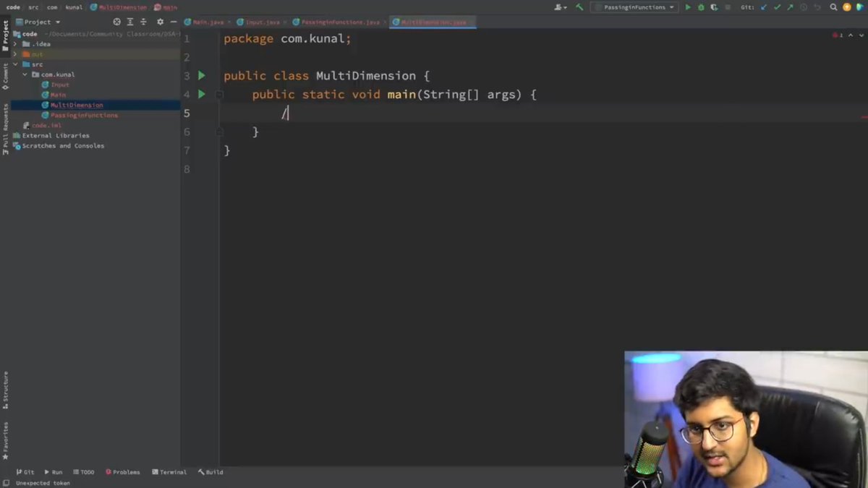Screen dimensions: 868x488
Task: Open the Git tool window
Action: tap(25, 472)
